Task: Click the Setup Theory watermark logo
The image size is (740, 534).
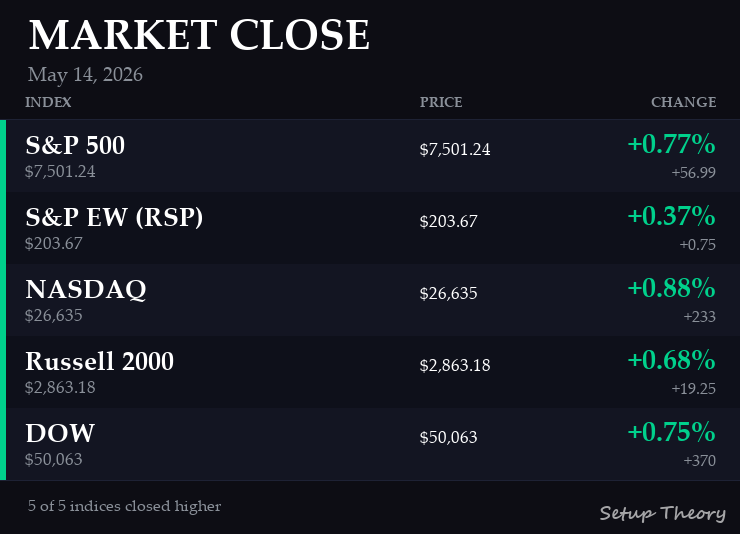Action: [663, 513]
